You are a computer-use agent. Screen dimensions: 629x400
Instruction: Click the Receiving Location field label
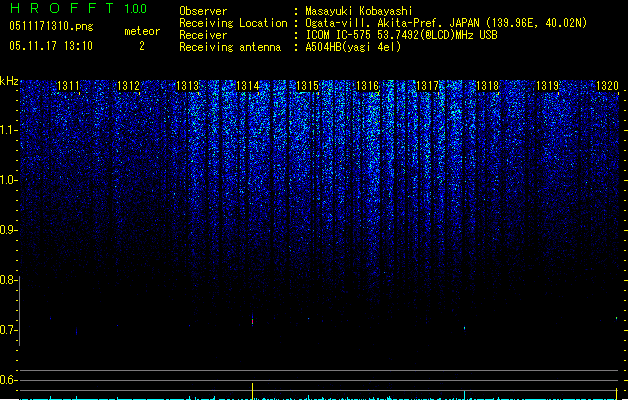(x=233, y=23)
